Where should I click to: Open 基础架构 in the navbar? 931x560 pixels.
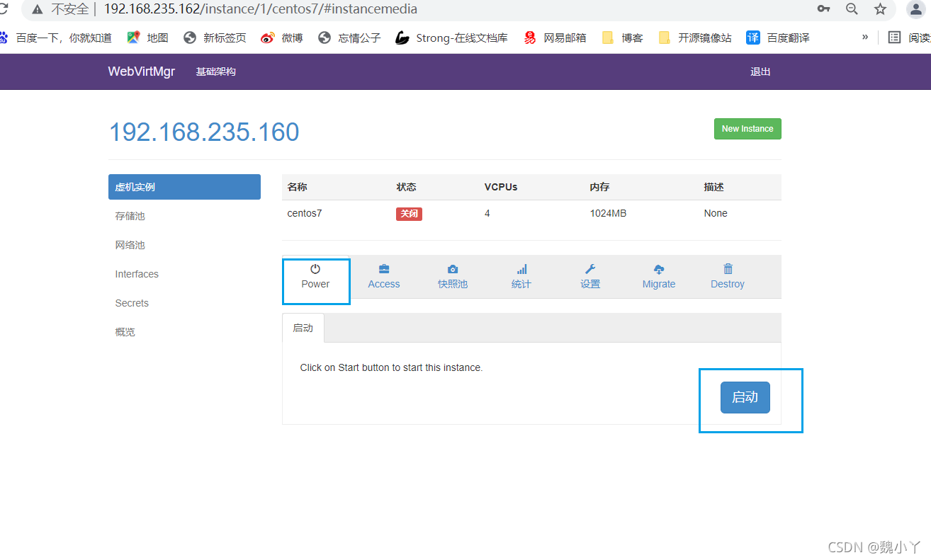click(216, 72)
